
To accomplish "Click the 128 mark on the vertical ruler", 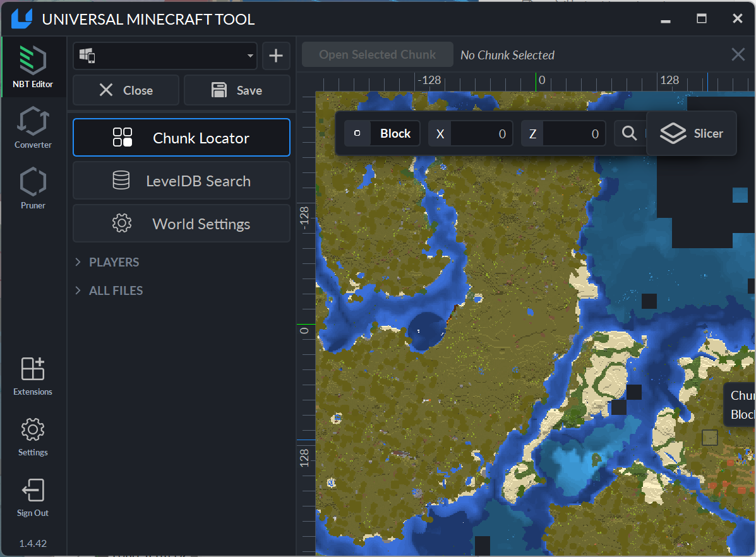I will coord(304,457).
